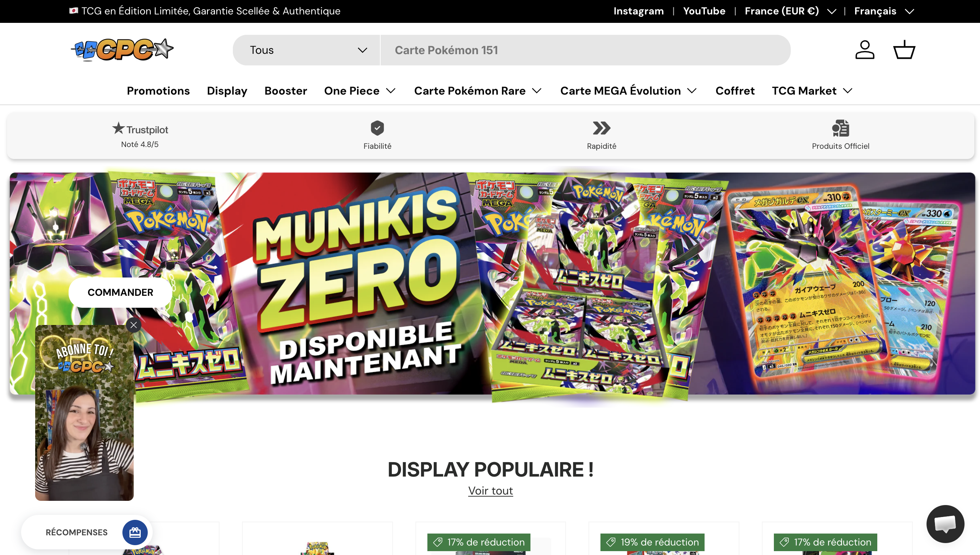The image size is (980, 555).
Task: Open the Coffret menu item
Action: (x=735, y=91)
